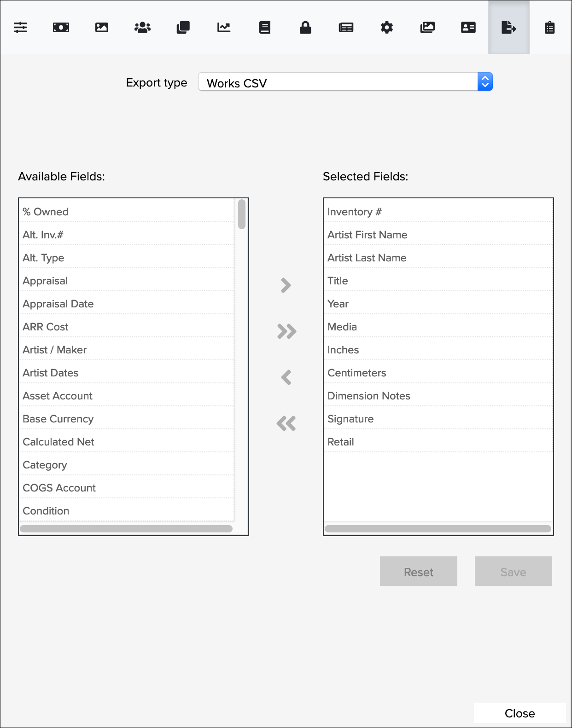Image resolution: width=572 pixels, height=728 pixels.
Task: Select the line chart icon
Action: [224, 28]
